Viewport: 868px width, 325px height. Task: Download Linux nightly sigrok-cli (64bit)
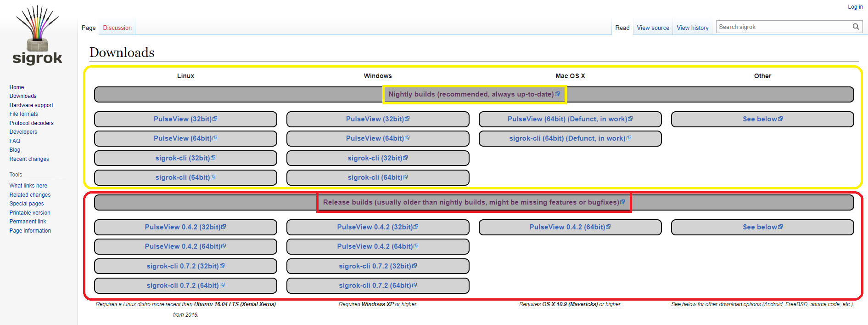(x=185, y=177)
